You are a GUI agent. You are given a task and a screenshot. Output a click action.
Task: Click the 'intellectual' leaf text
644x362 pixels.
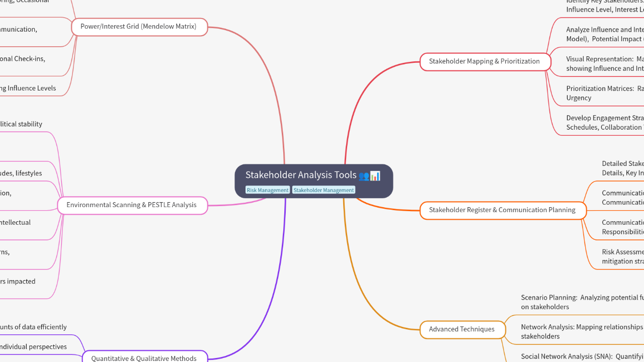[x=15, y=223]
